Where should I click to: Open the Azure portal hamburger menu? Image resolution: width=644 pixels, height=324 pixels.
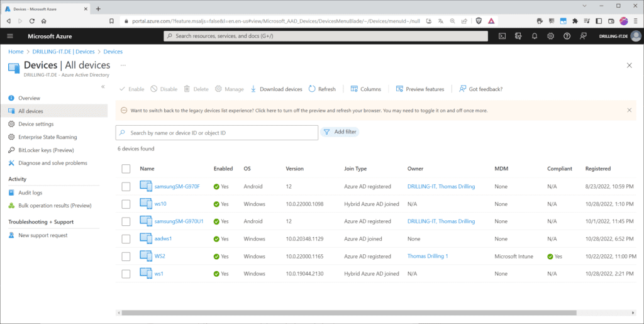[10, 36]
